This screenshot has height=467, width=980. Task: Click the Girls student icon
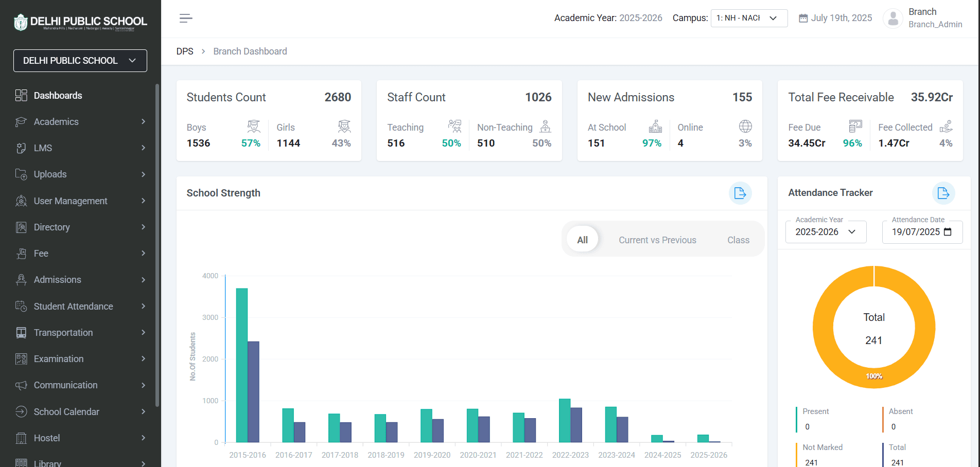(344, 126)
